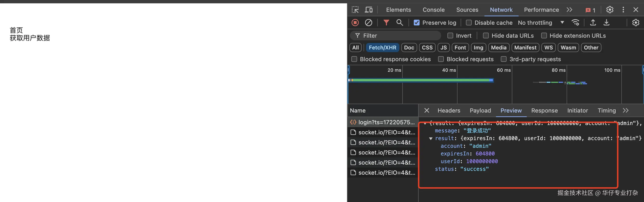This screenshot has height=202, width=644.
Task: Filter requests by Doc type
Action: (409, 48)
